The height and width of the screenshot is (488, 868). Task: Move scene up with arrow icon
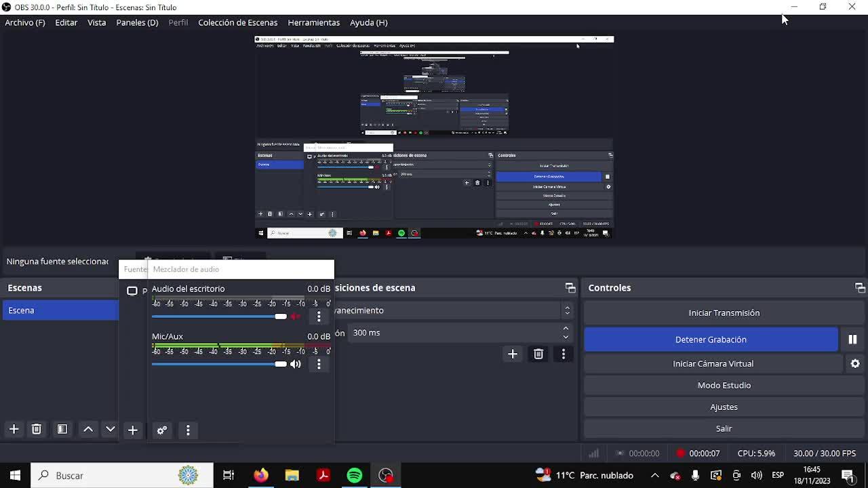88,429
